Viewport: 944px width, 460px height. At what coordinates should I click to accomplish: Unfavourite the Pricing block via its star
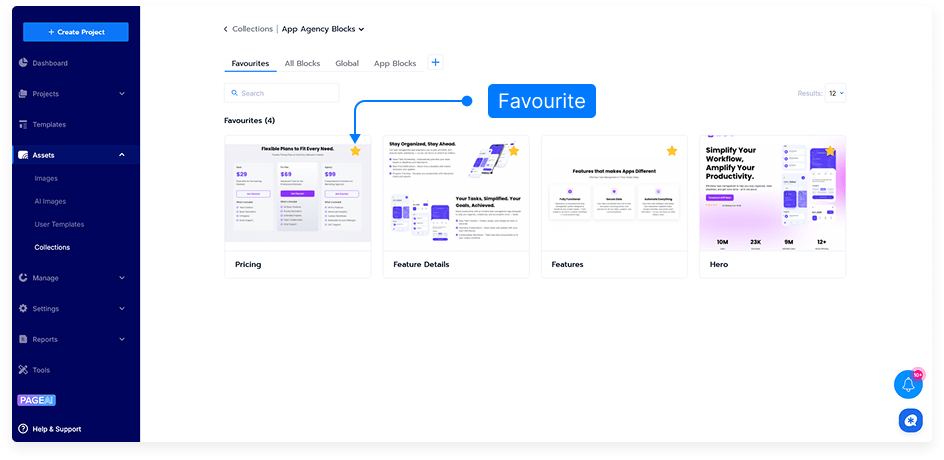coord(355,151)
